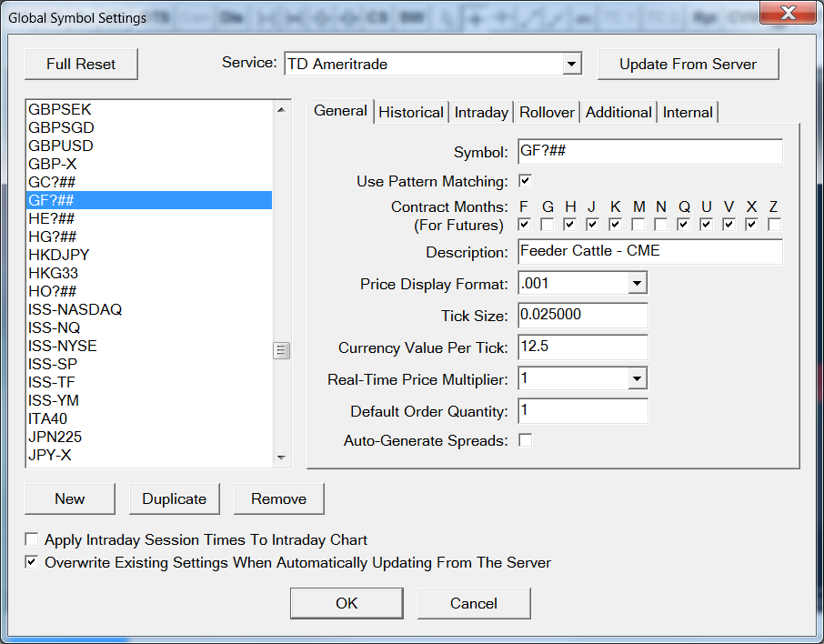Open the Rollover tab

(x=547, y=113)
